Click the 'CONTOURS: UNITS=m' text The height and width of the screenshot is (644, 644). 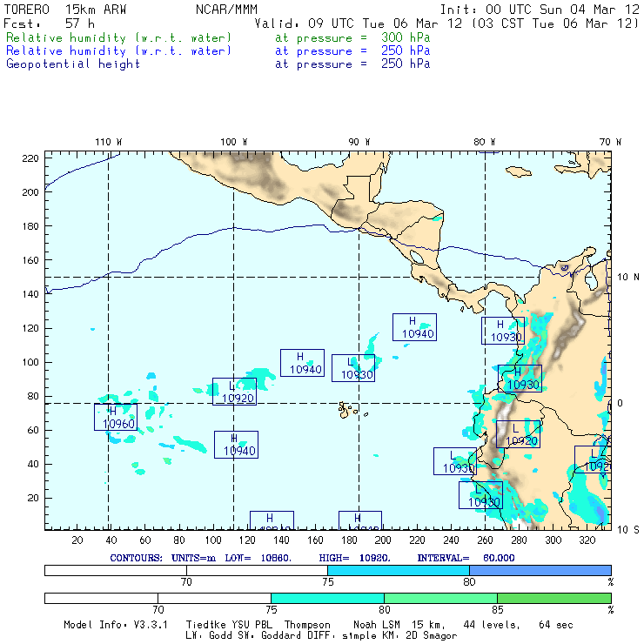163,558
